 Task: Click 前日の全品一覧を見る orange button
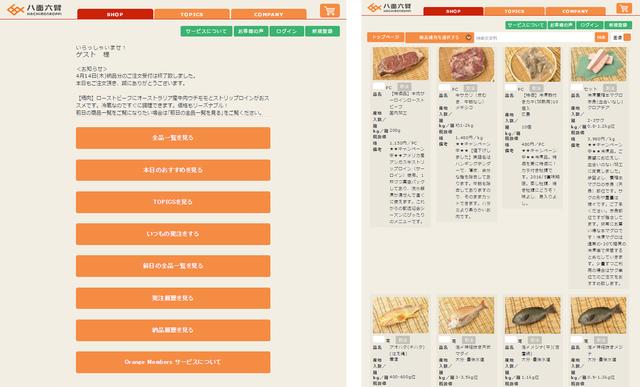173,266
